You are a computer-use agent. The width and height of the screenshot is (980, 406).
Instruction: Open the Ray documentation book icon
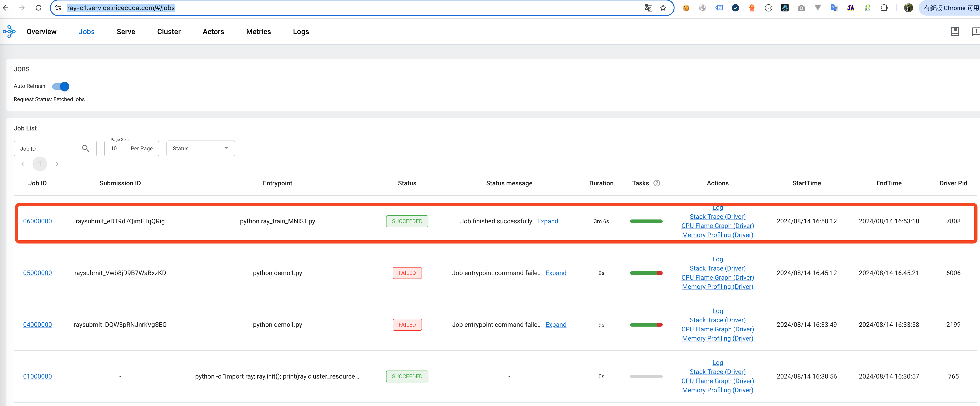coord(955,32)
